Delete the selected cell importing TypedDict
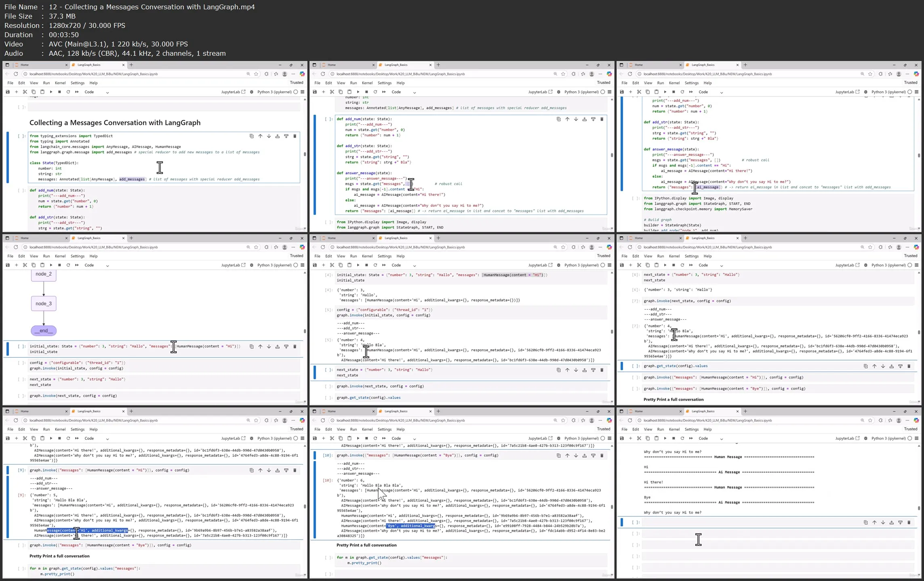This screenshot has height=581, width=924. pyautogui.click(x=295, y=136)
